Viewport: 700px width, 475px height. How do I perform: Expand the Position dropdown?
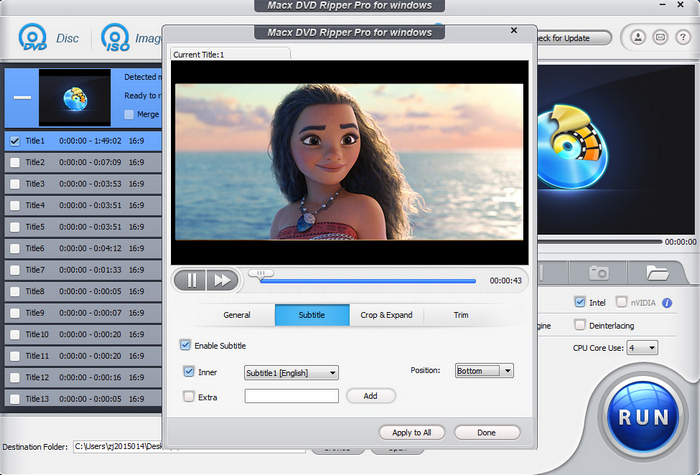(x=484, y=371)
